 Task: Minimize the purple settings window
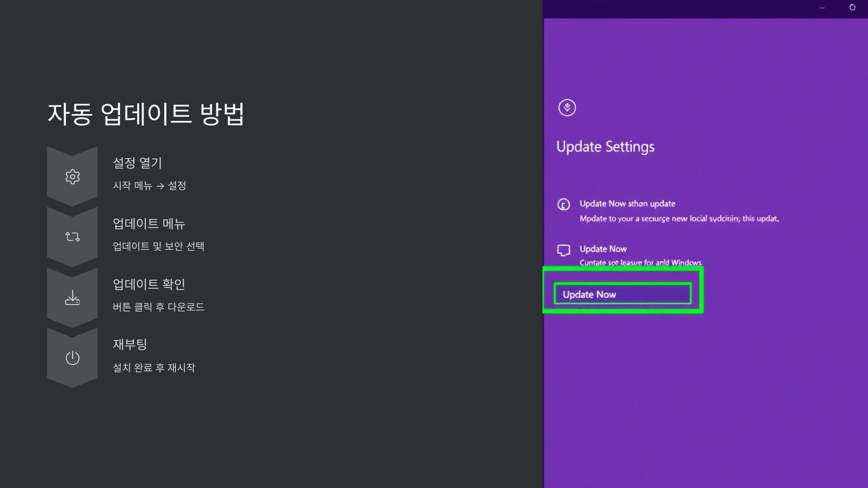822,8
